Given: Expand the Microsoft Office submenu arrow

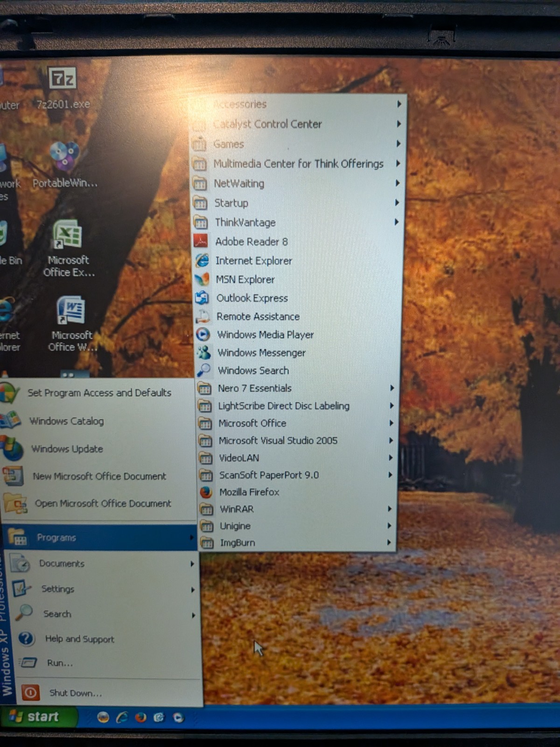Looking at the screenshot, I should coord(392,423).
